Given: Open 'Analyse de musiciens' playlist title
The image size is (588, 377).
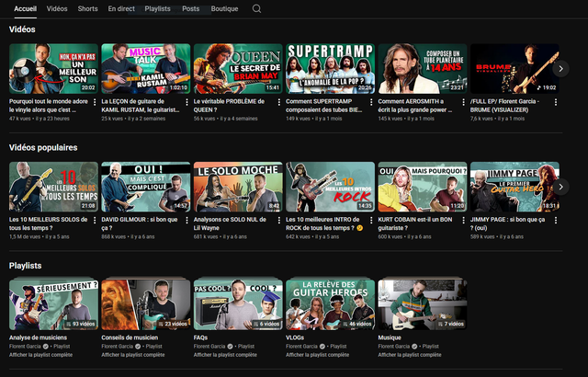Looking at the screenshot, I should (x=38, y=337).
